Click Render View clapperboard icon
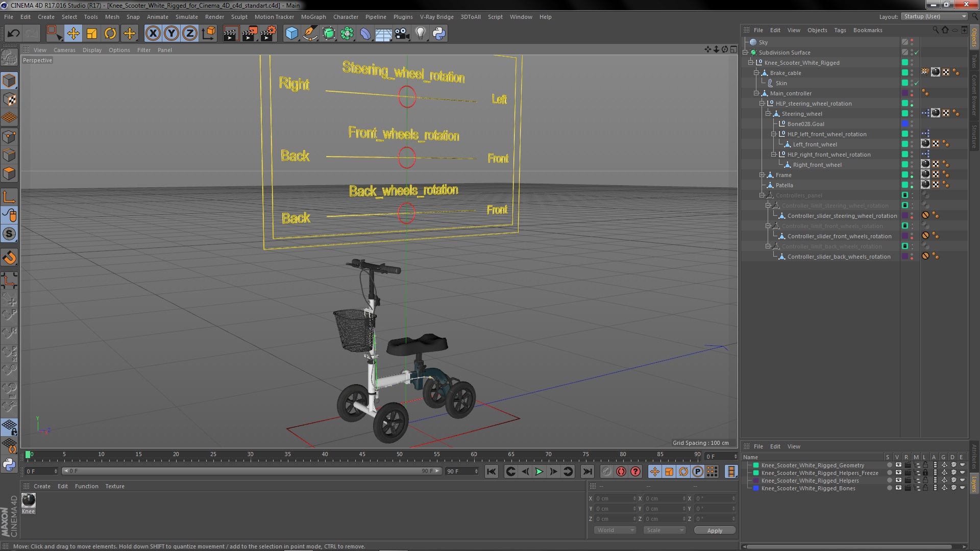Screen dimensions: 980x551 point(230,34)
